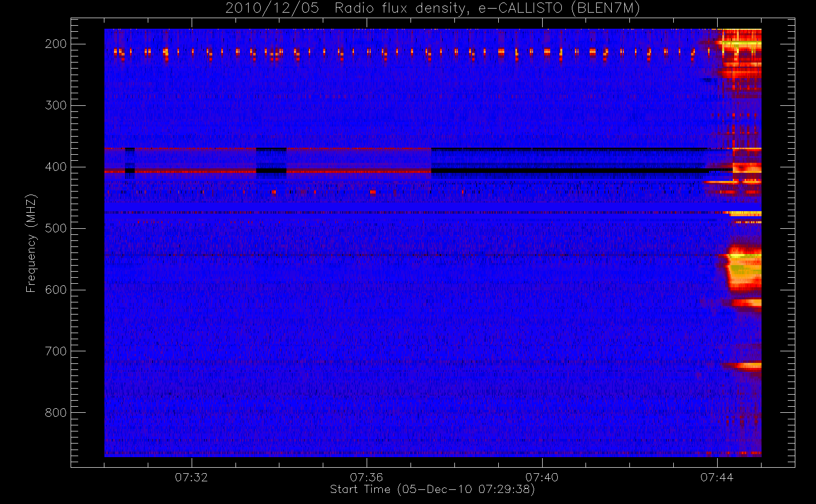Click the 'Start Time (05-Dec-10 07:29:38)' label

coord(432,489)
